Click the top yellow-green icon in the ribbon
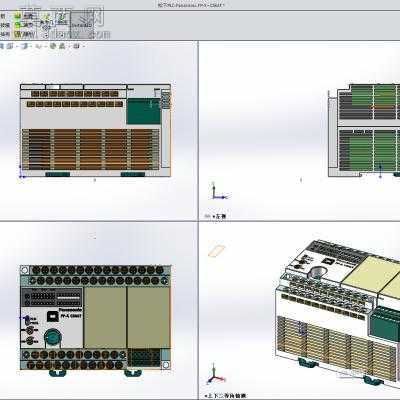The image size is (400, 400). tap(17, 16)
